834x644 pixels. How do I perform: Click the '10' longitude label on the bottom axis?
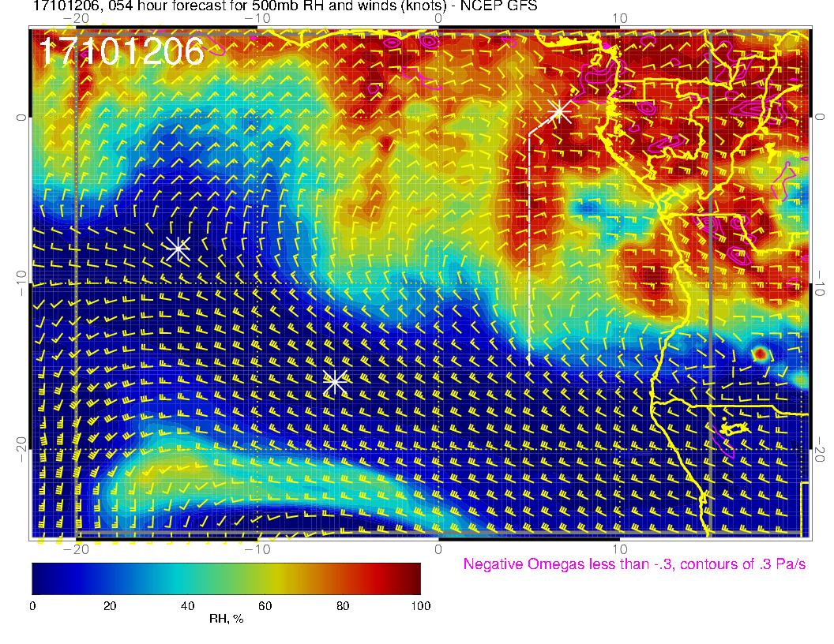tap(620, 549)
